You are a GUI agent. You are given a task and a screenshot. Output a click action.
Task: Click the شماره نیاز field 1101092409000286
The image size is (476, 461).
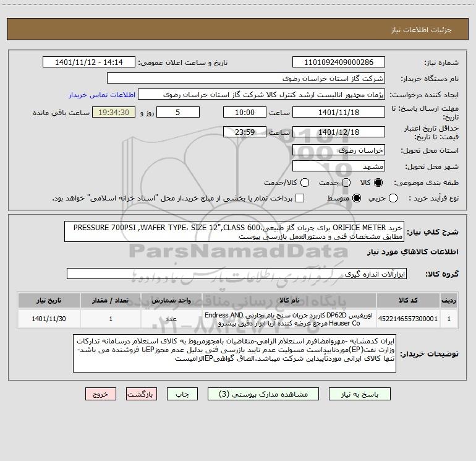click(x=339, y=62)
